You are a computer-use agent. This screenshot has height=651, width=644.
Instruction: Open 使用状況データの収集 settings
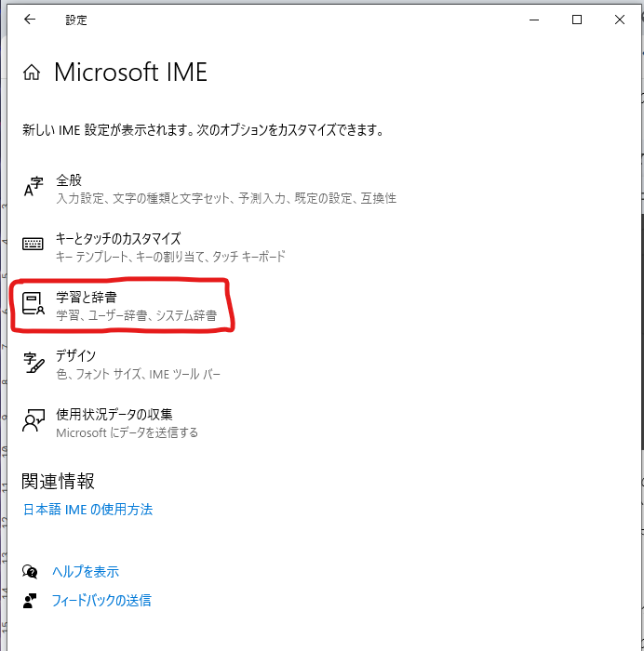click(x=114, y=415)
